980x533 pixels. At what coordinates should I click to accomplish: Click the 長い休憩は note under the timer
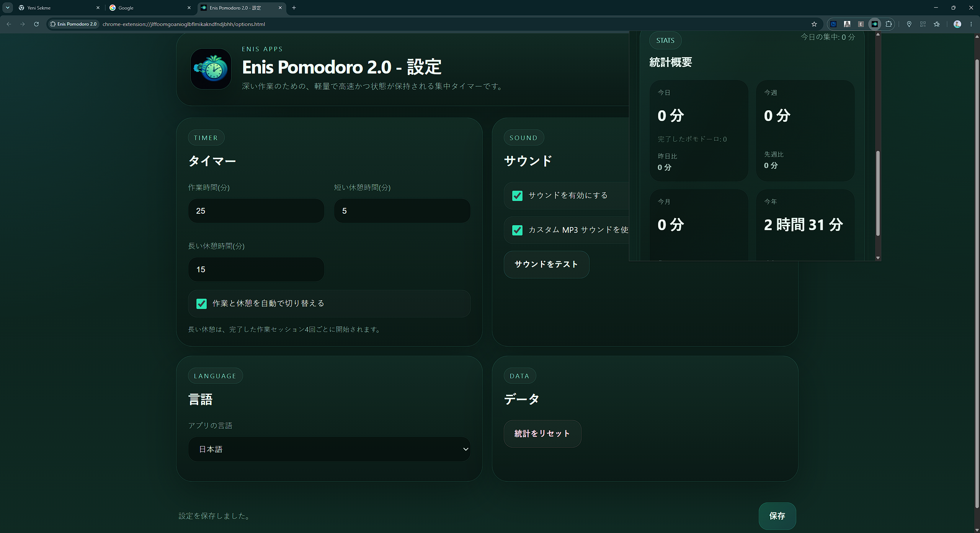pos(285,329)
